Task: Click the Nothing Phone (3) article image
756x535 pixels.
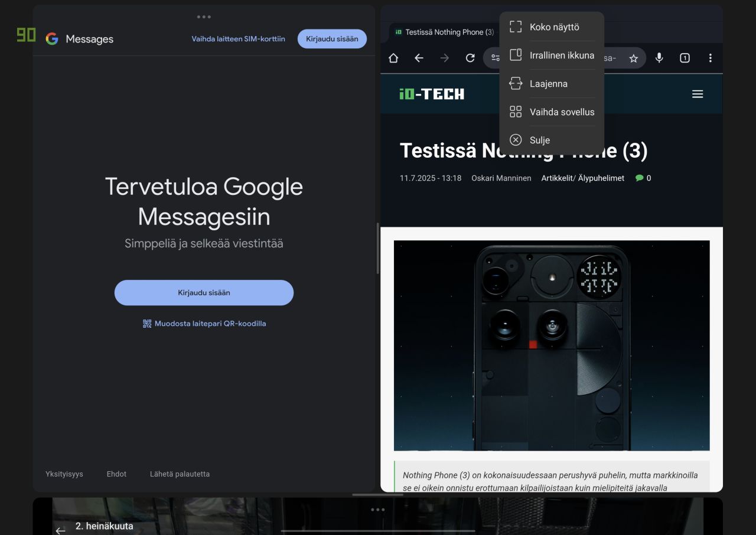Action: point(552,345)
